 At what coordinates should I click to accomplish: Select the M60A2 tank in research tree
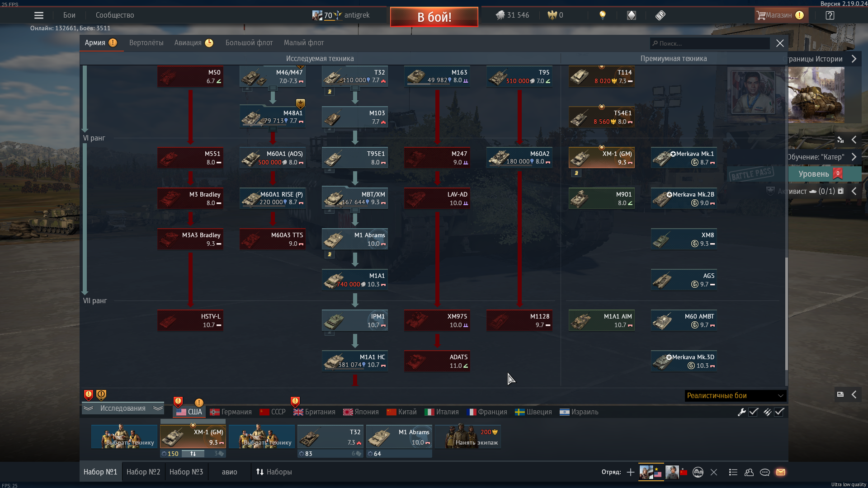tap(519, 158)
